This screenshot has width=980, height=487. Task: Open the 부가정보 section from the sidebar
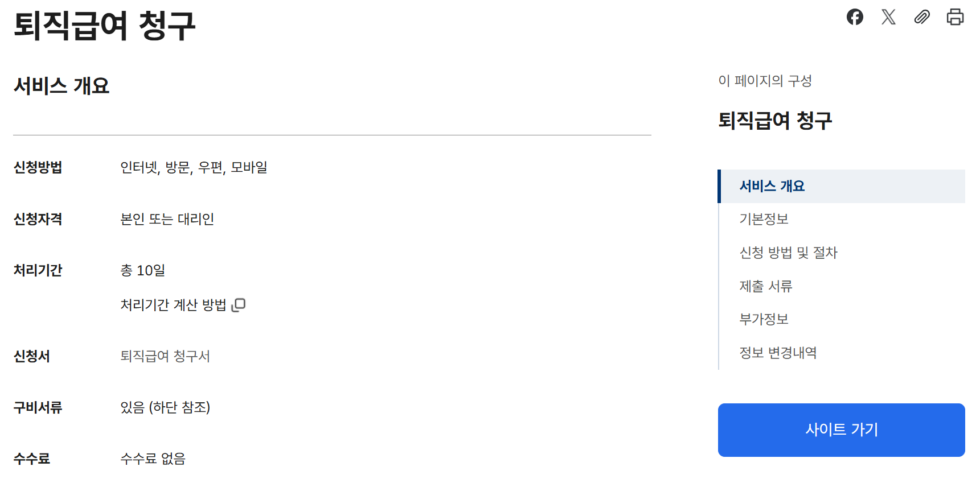pyautogui.click(x=764, y=319)
